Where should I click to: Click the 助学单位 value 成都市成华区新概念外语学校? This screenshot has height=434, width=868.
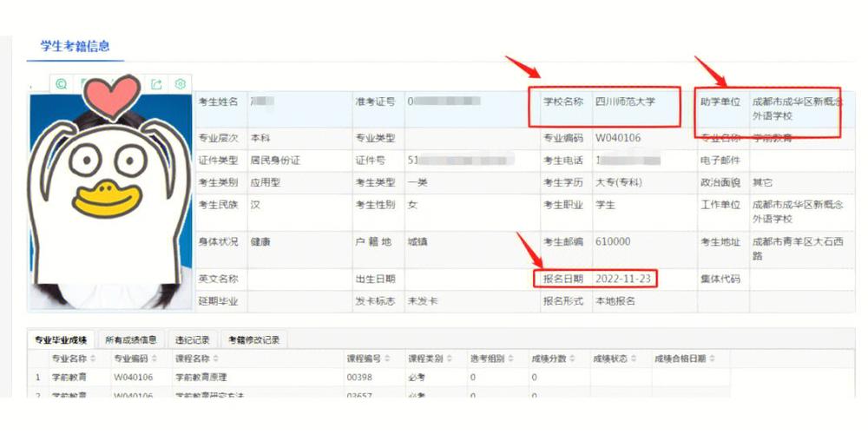(797, 109)
